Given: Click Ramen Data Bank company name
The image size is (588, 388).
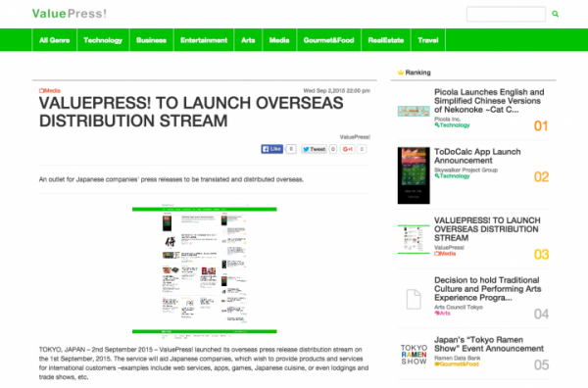Looking at the screenshot, I should [457, 358].
